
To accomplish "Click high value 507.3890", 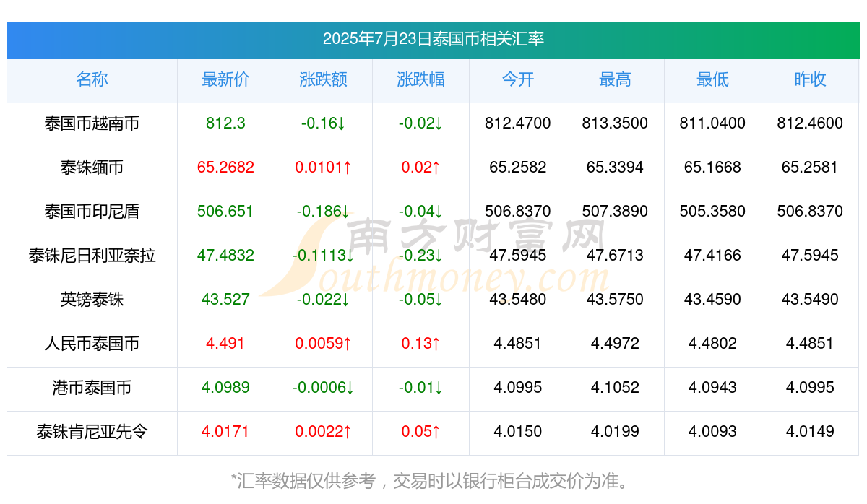I will coord(615,212).
